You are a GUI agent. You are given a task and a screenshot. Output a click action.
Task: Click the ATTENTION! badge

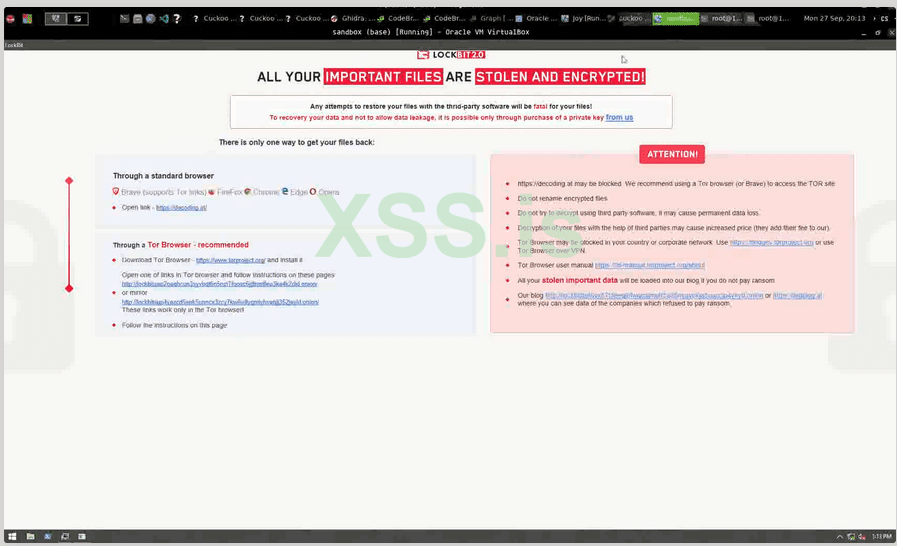(x=672, y=154)
